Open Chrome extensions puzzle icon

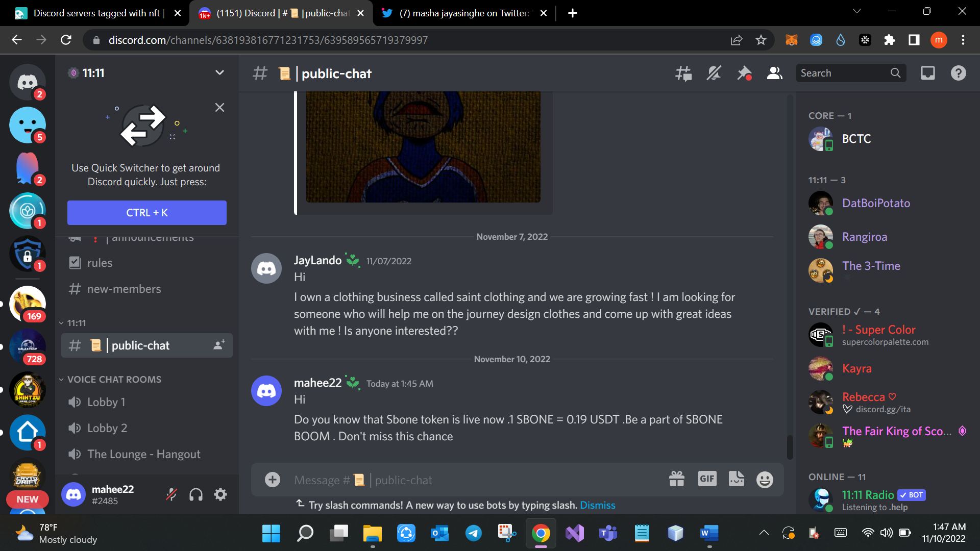[x=890, y=40]
